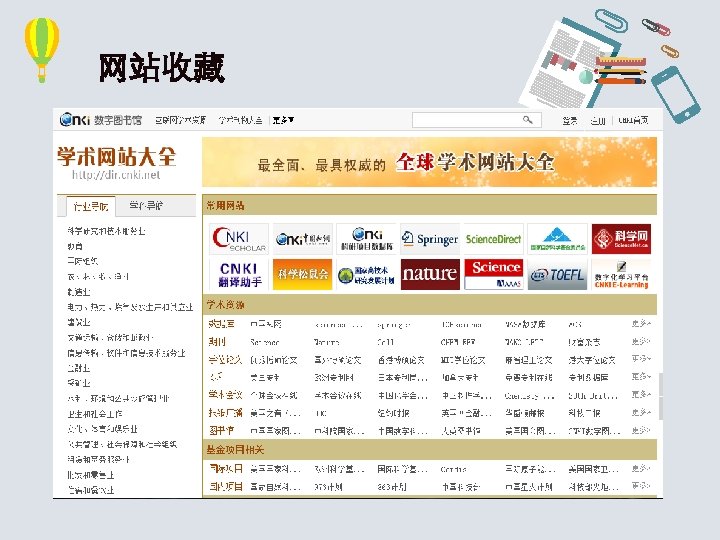Expand 更多 for the 学位论文 row
This screenshot has width=720, height=540.
click(641, 359)
